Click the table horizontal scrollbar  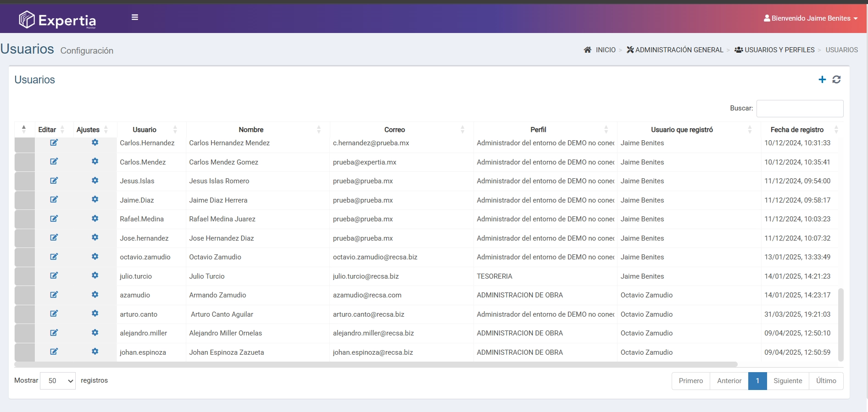376,364
